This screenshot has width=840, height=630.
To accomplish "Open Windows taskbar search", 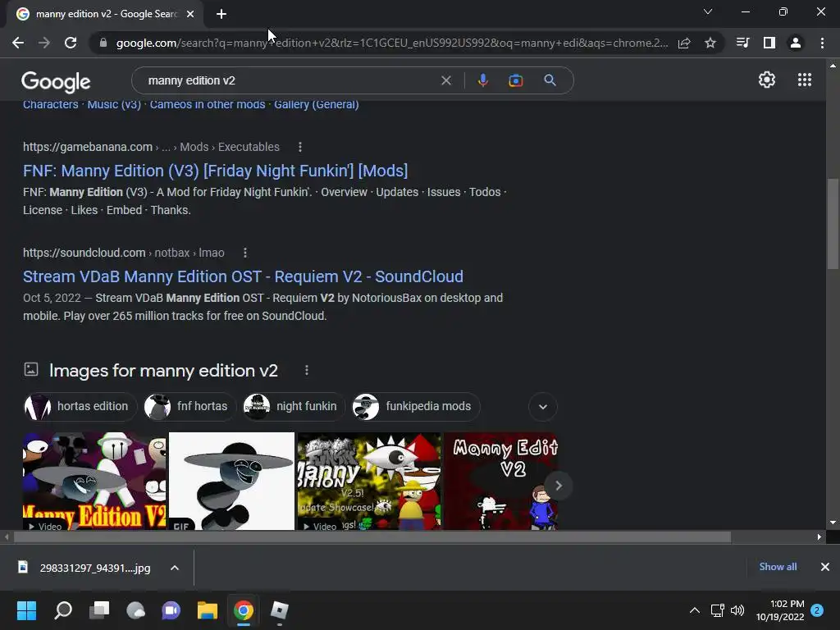I will [63, 610].
